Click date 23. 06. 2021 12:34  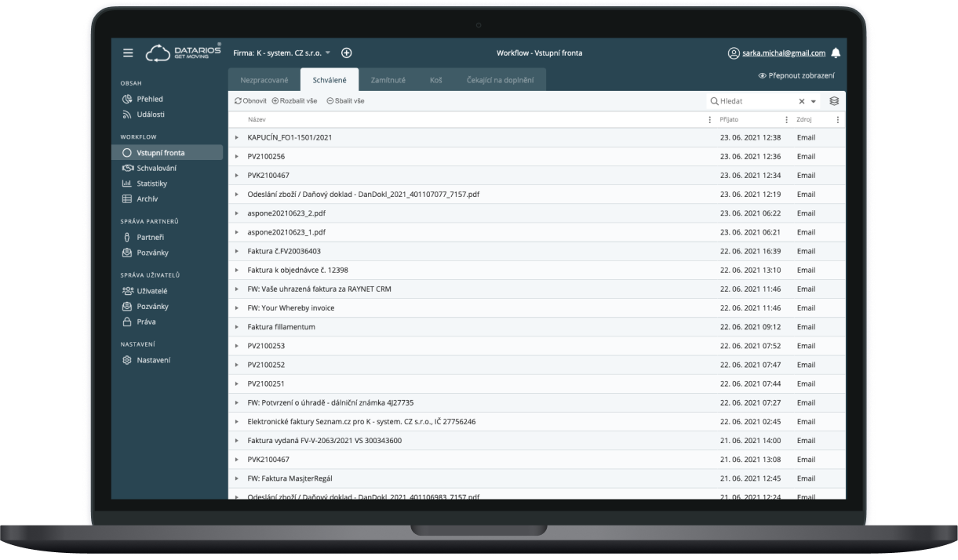click(750, 175)
